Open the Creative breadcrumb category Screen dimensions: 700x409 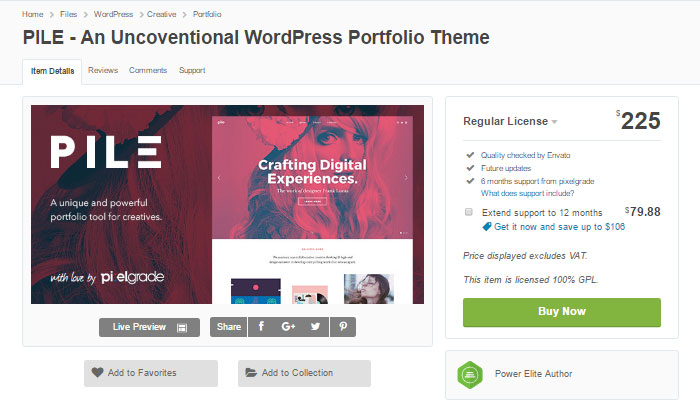coord(162,14)
